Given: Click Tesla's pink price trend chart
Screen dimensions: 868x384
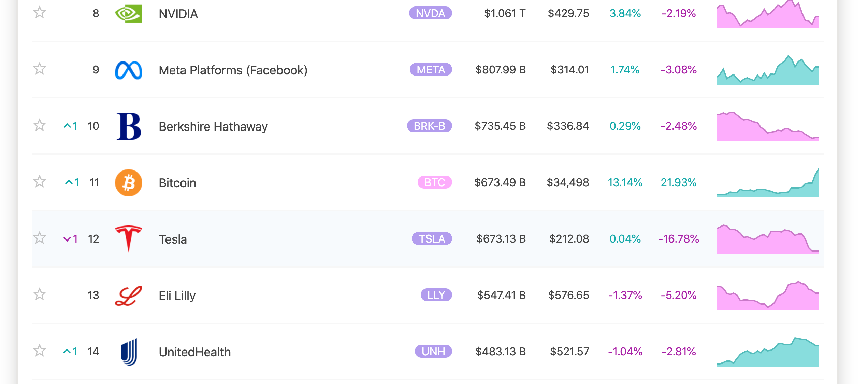Looking at the screenshot, I should coord(767,239).
